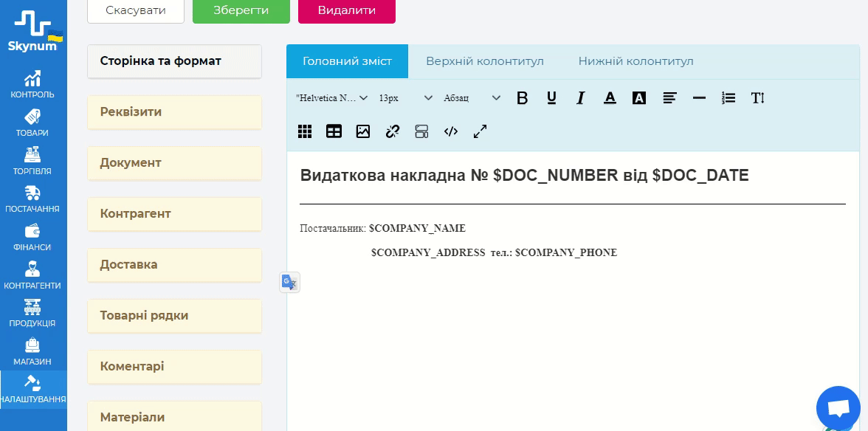Open the Фінанси section in sidebar
Image resolution: width=868 pixels, height=431 pixels.
pyautogui.click(x=32, y=238)
